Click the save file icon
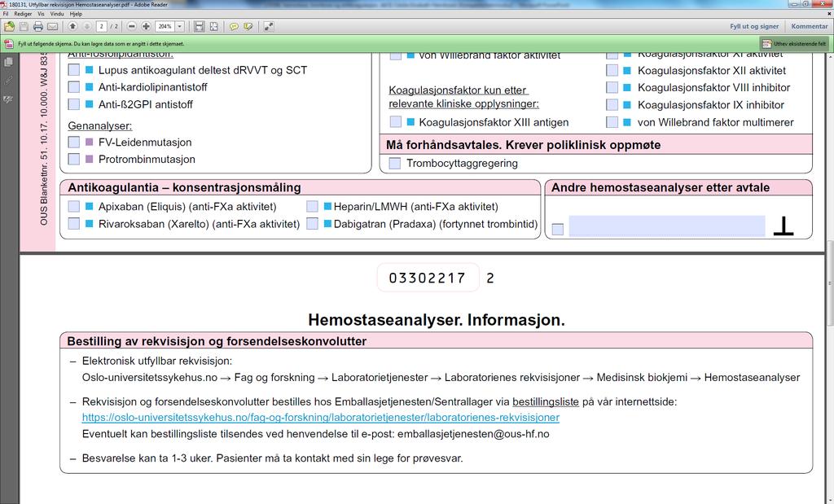834x504 pixels. pos(24,26)
